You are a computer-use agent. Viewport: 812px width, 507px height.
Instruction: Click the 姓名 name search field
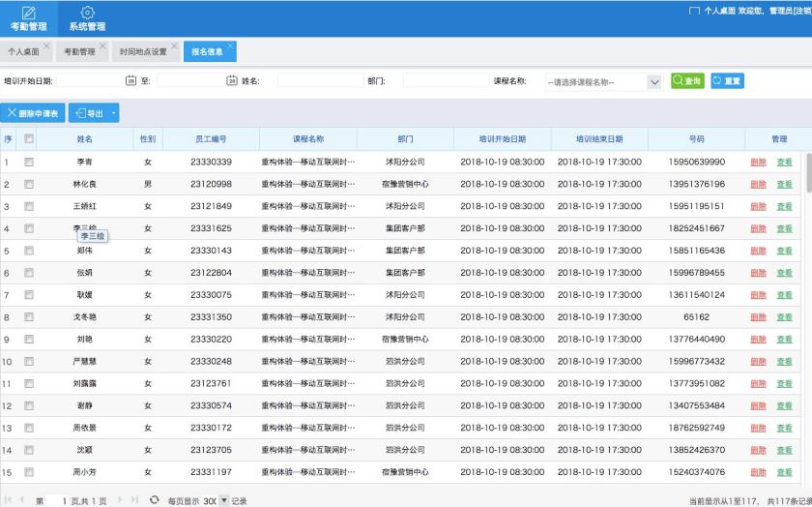(321, 80)
